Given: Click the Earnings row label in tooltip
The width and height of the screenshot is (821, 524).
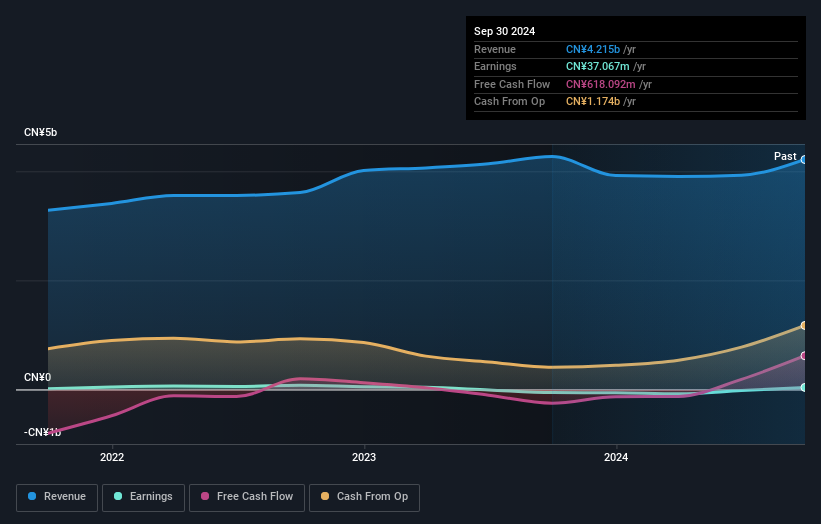Looking at the screenshot, I should [495, 66].
